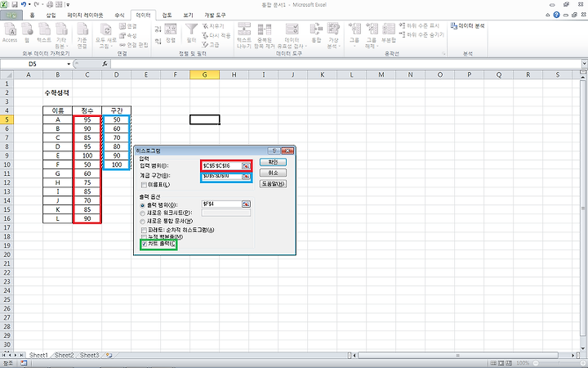
Task: Click the Sheet3 worksheet tab
Action: pos(89,355)
